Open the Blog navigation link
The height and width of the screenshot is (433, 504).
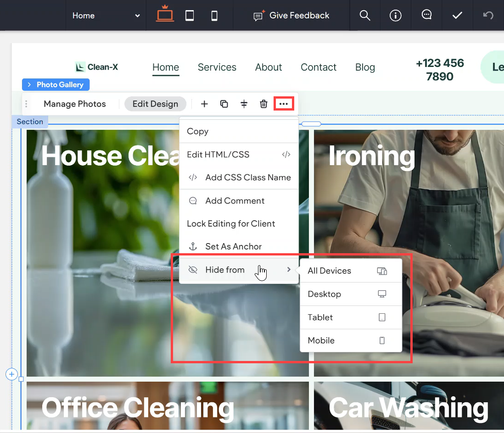coord(365,67)
